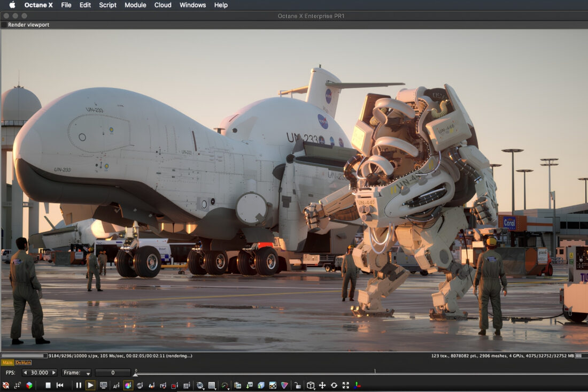The height and width of the screenshot is (392, 588).
Task: Click the colorful triangle gamut icon
Action: (x=284, y=385)
